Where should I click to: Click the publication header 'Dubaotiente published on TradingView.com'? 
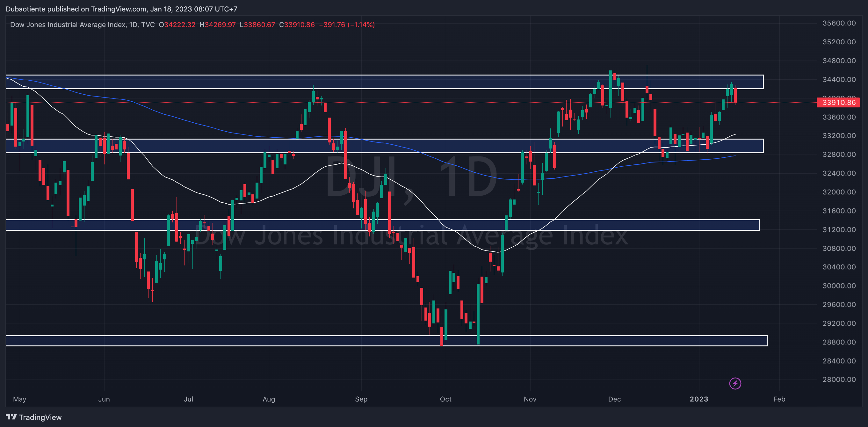pos(76,9)
